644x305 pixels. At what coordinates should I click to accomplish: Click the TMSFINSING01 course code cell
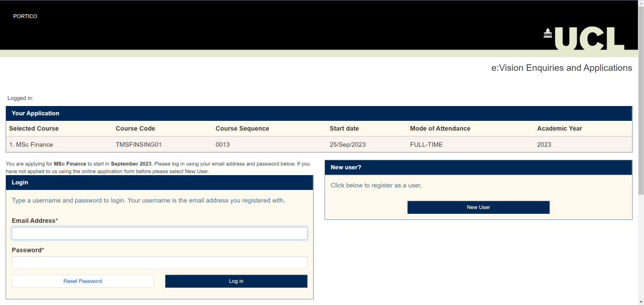138,145
